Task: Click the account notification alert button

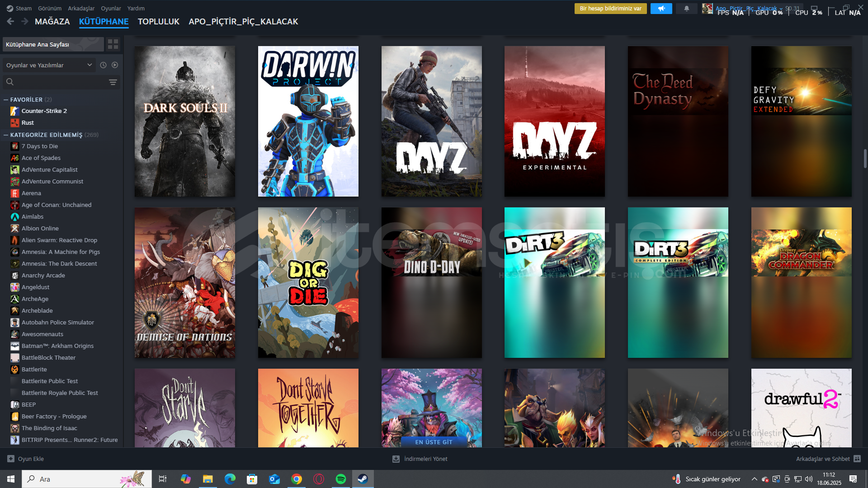Action: click(610, 9)
